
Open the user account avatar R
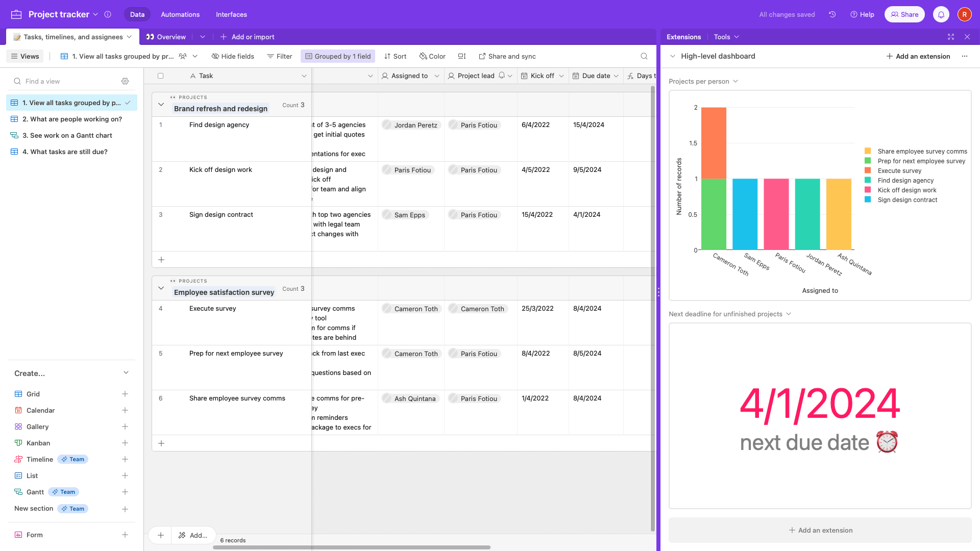(964, 14)
